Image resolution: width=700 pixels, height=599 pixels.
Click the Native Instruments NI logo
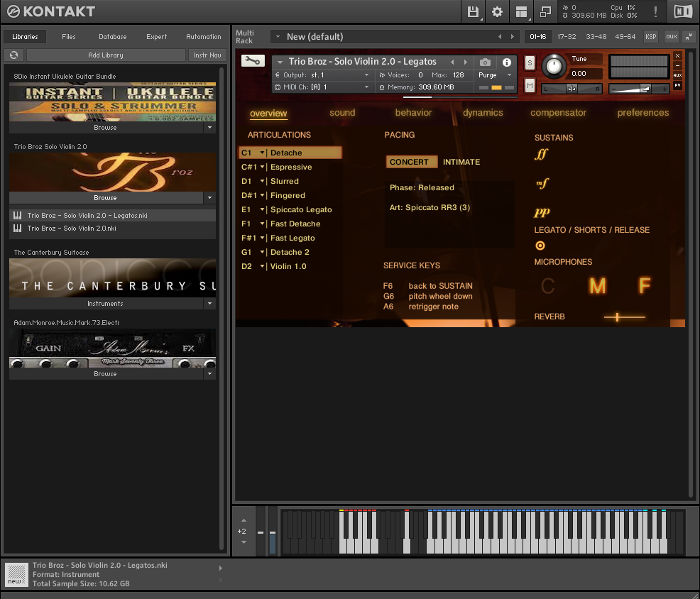(682, 11)
